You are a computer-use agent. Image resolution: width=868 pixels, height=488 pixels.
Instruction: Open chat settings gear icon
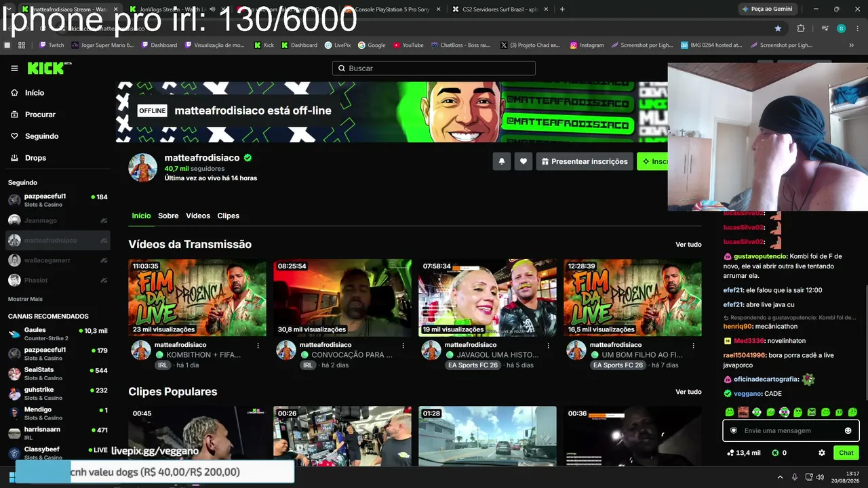822,453
